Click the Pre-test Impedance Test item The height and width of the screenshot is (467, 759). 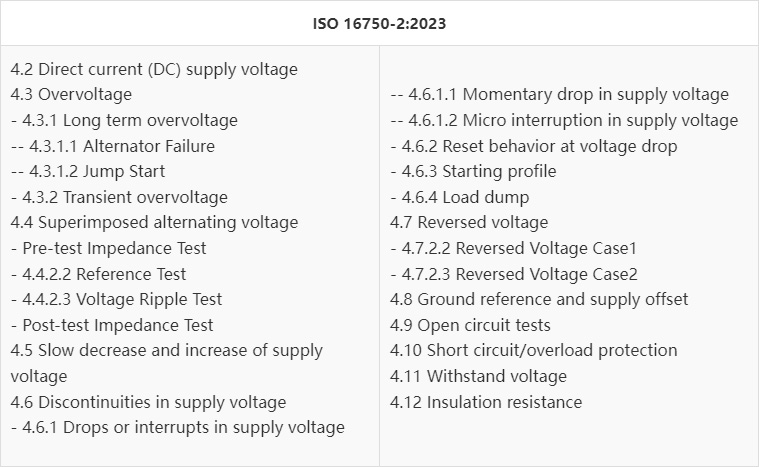click(x=109, y=248)
